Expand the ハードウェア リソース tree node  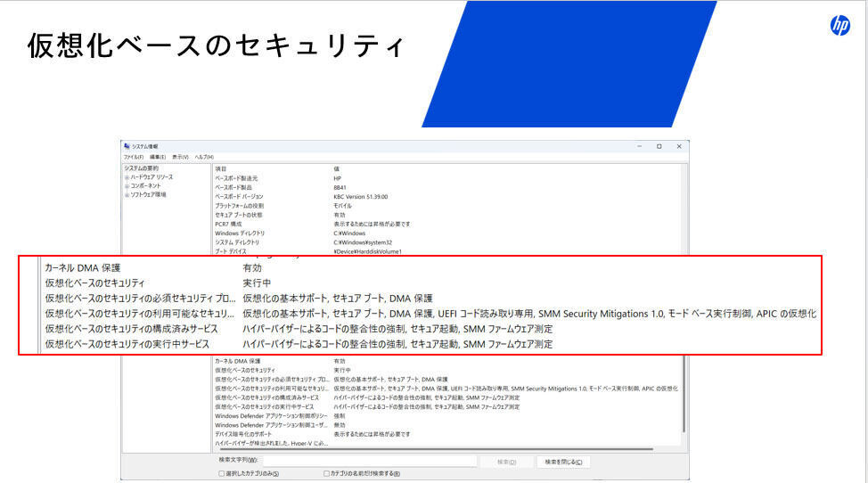click(x=127, y=177)
